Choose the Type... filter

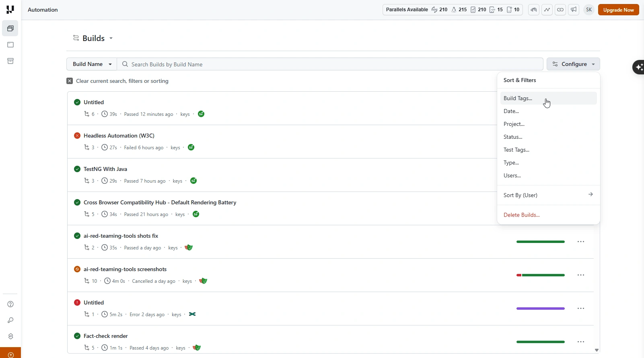[x=549, y=163]
